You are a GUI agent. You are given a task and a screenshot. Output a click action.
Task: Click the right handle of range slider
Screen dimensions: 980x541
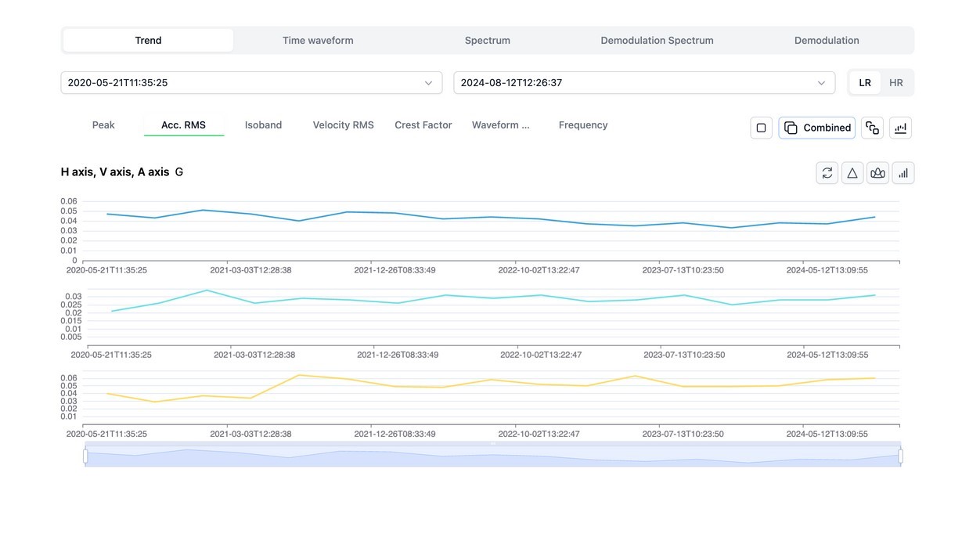(900, 456)
